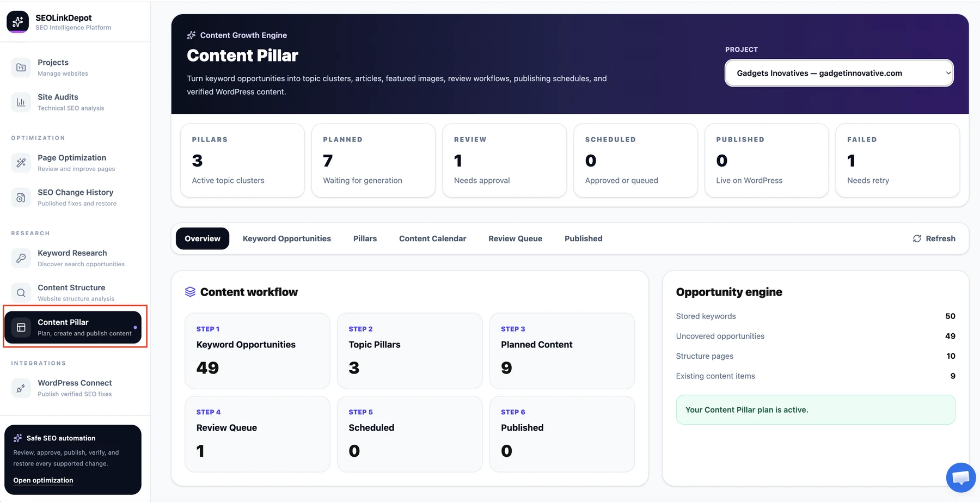
Task: Open the Step 4 Review Queue card
Action: click(258, 434)
